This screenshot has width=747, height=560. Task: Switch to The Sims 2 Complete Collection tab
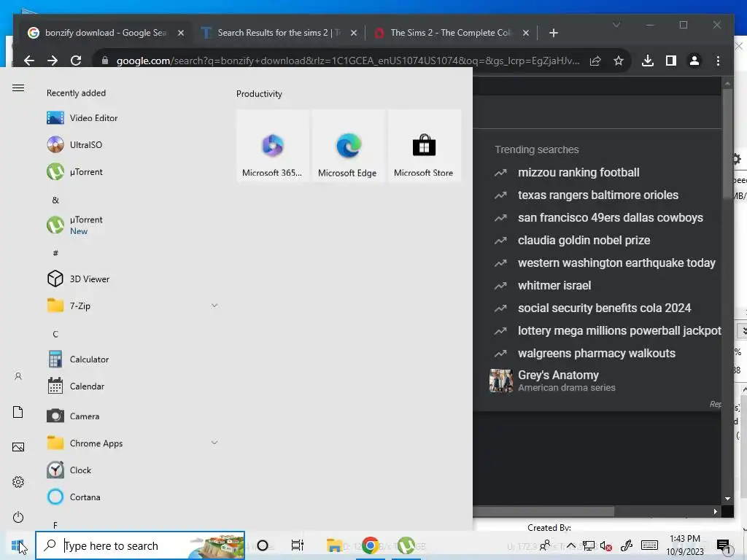pos(451,32)
